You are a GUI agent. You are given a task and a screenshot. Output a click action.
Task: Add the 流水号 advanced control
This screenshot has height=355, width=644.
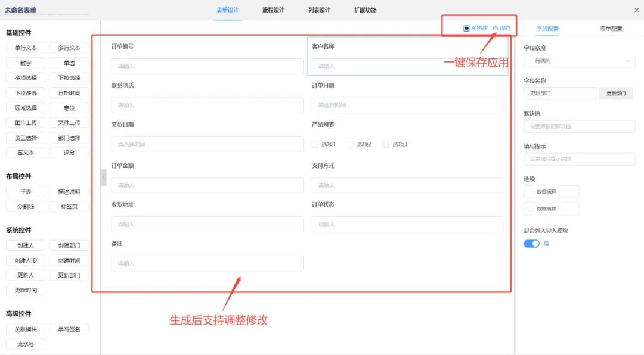[x=26, y=344]
